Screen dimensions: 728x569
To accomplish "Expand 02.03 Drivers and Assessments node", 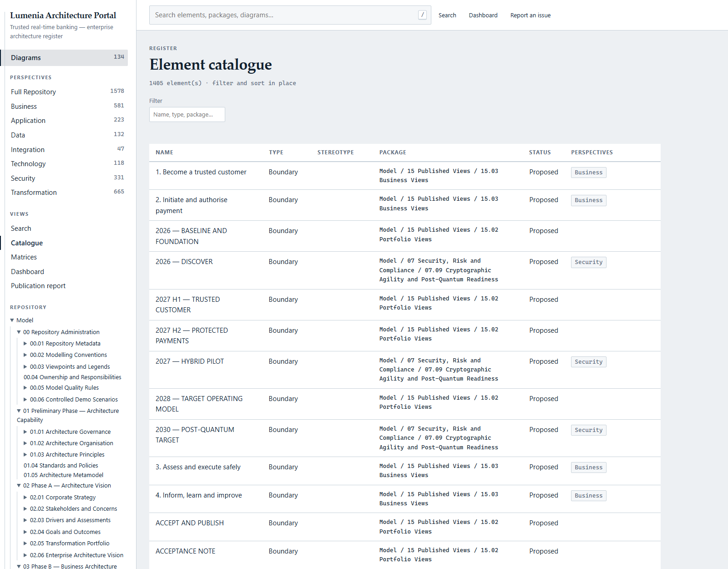I will coord(25,520).
